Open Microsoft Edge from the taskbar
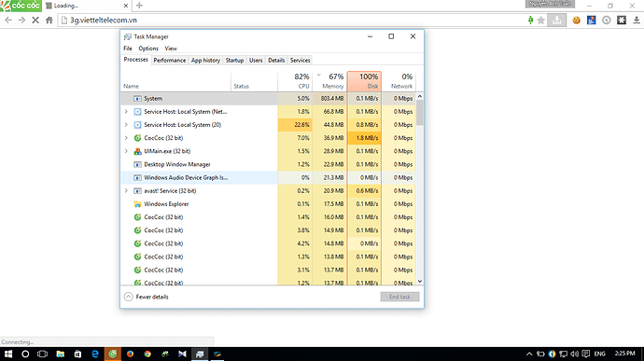 pos(95,354)
